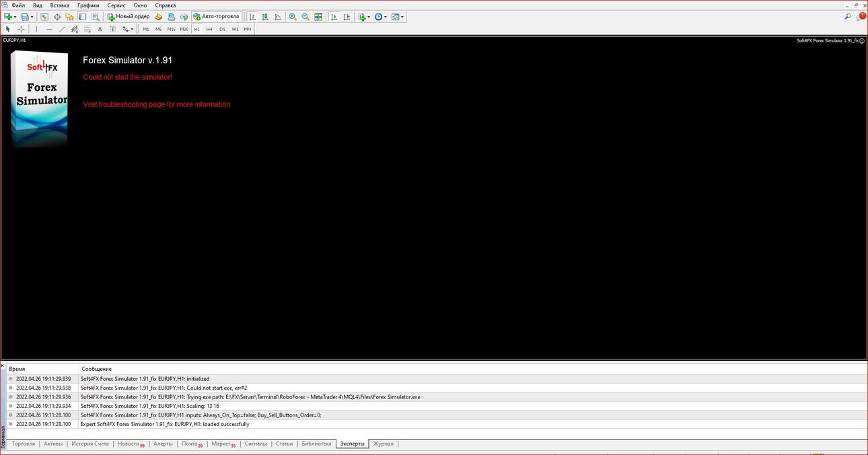Select the Fibonacci retracement tool

[87, 29]
